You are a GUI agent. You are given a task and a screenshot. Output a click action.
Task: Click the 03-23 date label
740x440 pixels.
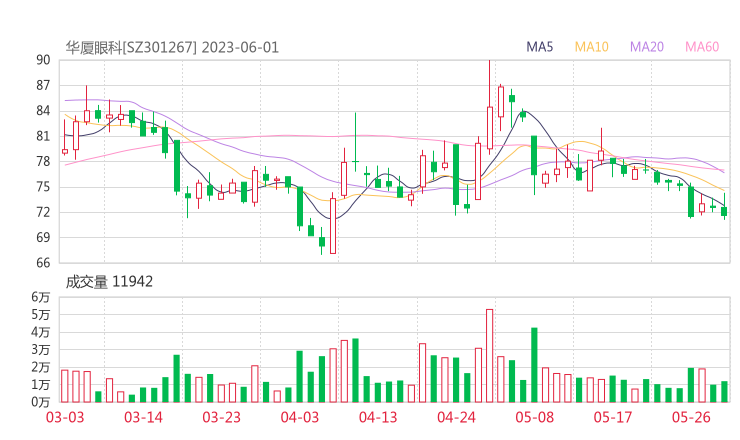click(221, 417)
